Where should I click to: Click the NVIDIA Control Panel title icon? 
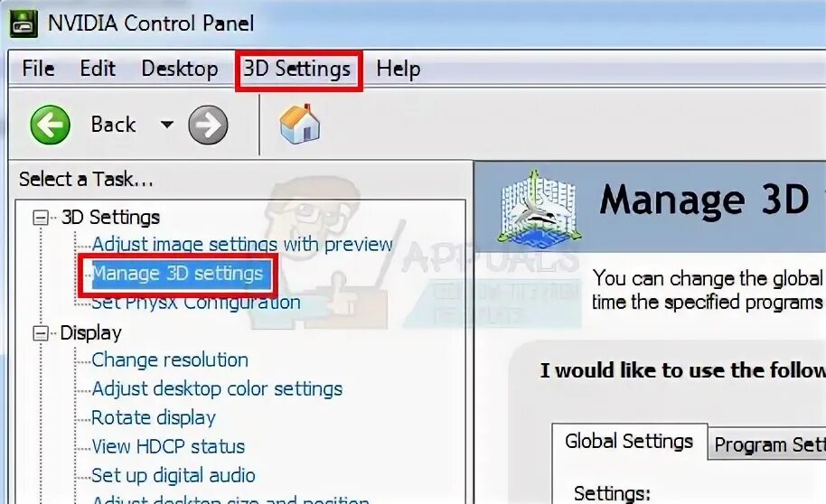coord(23,23)
